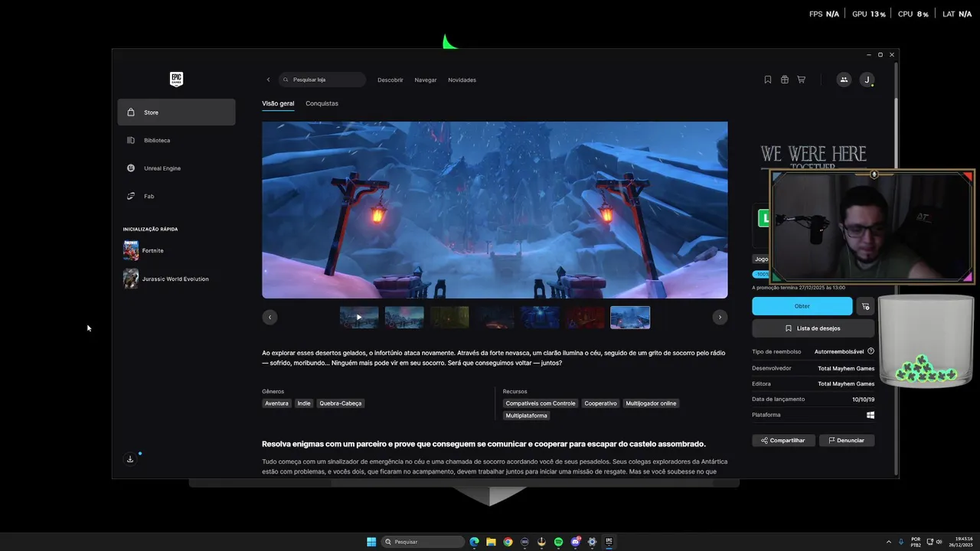
Task: Select the dark olive-colored thumbnail
Action: [449, 318]
